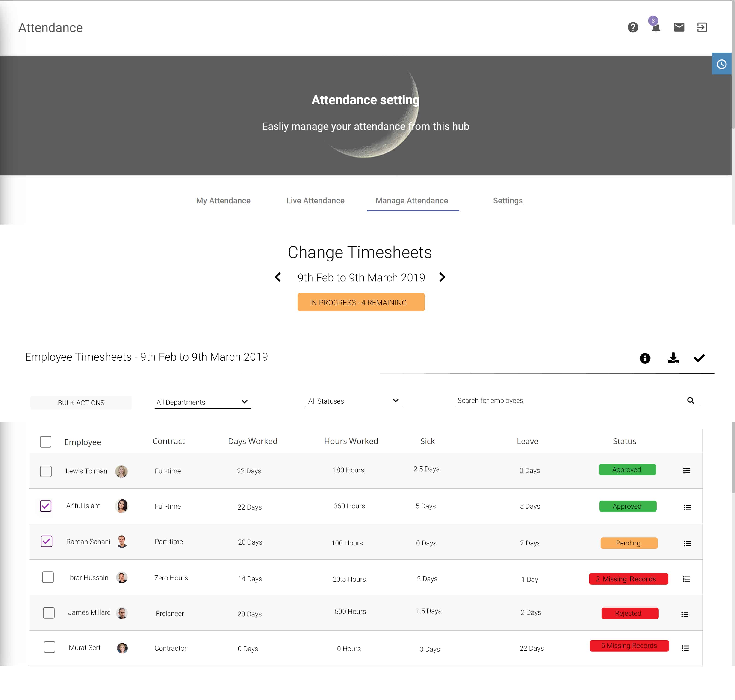
Task: Check the James Millard row checkbox
Action: pyautogui.click(x=49, y=613)
